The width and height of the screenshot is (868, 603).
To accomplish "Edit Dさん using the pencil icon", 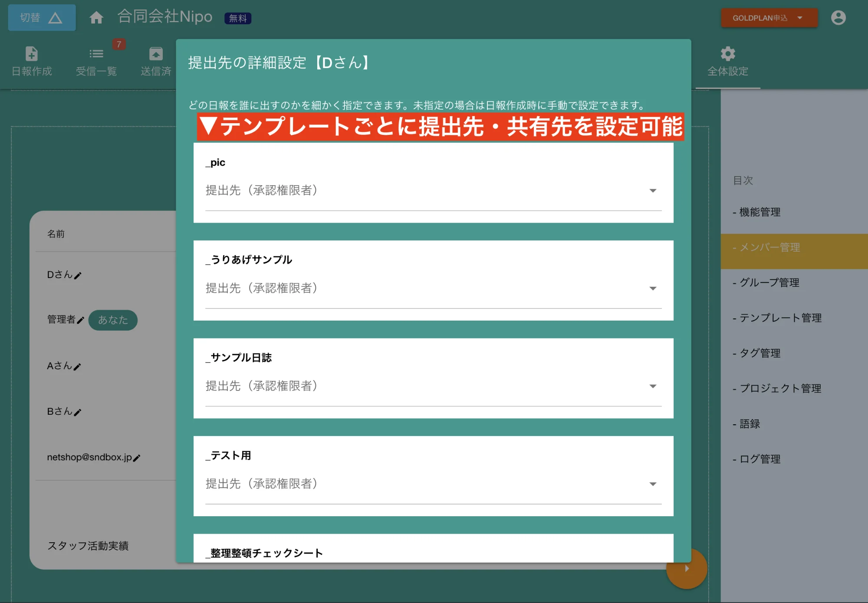I will pos(79,275).
